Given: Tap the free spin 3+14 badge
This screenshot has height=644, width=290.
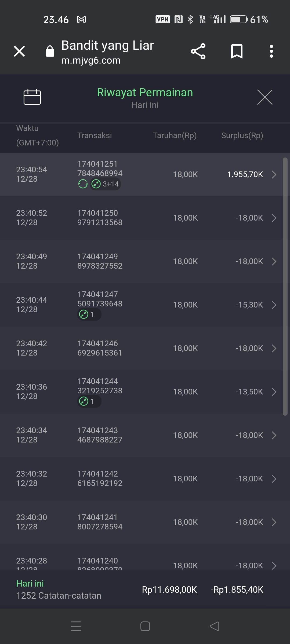Looking at the screenshot, I should click(105, 184).
